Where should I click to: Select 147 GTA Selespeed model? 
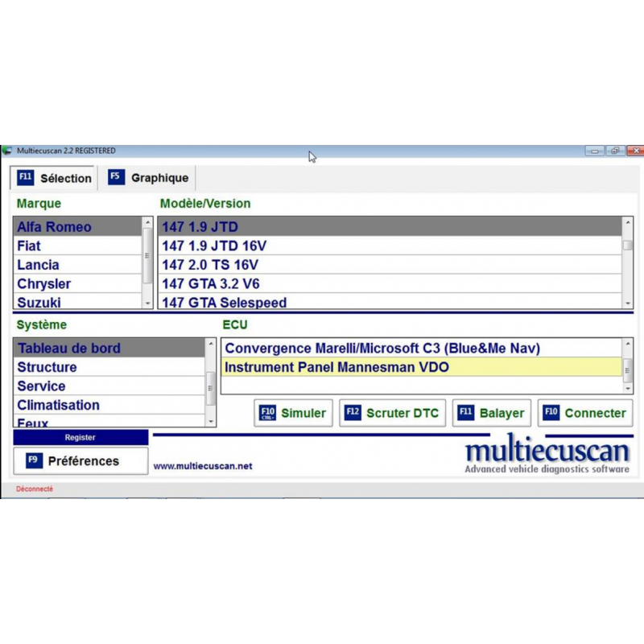point(390,302)
